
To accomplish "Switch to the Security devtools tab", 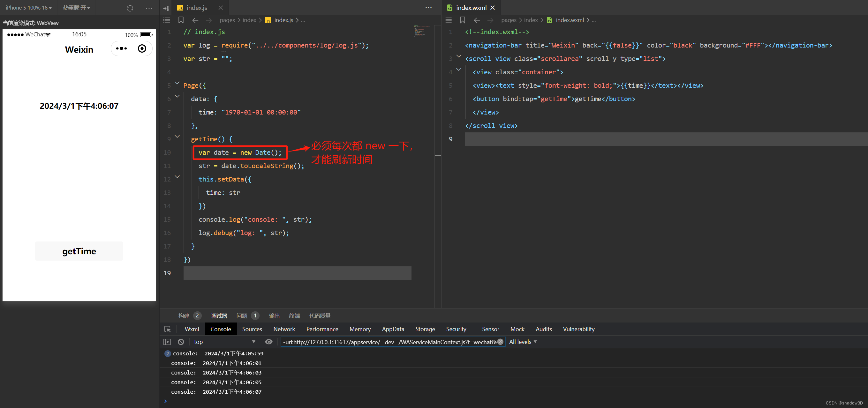I will [456, 329].
